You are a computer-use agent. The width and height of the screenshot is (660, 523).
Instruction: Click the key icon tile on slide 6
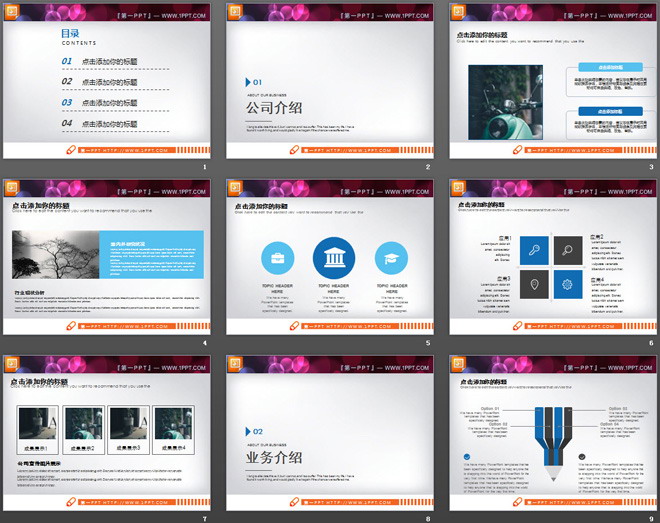[536, 251]
